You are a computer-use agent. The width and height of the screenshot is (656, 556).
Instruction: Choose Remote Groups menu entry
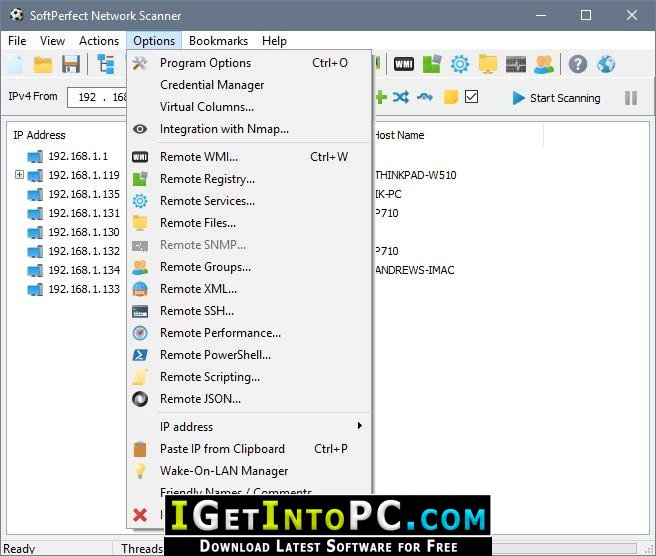pyautogui.click(x=249, y=267)
